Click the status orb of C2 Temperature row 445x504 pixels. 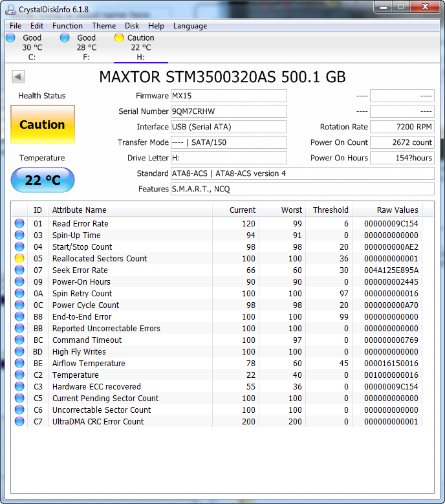19,375
